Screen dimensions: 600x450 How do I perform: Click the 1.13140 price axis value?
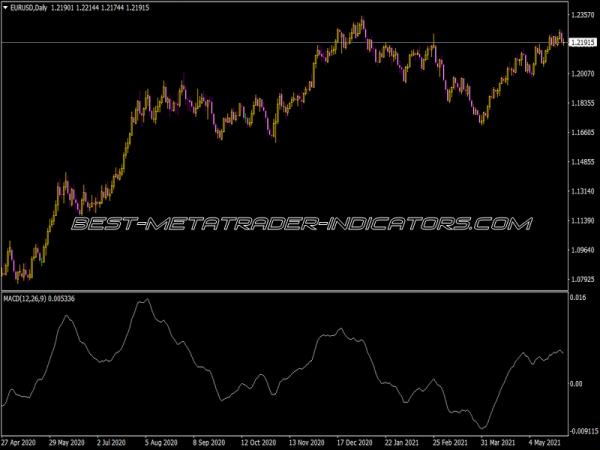[583, 191]
